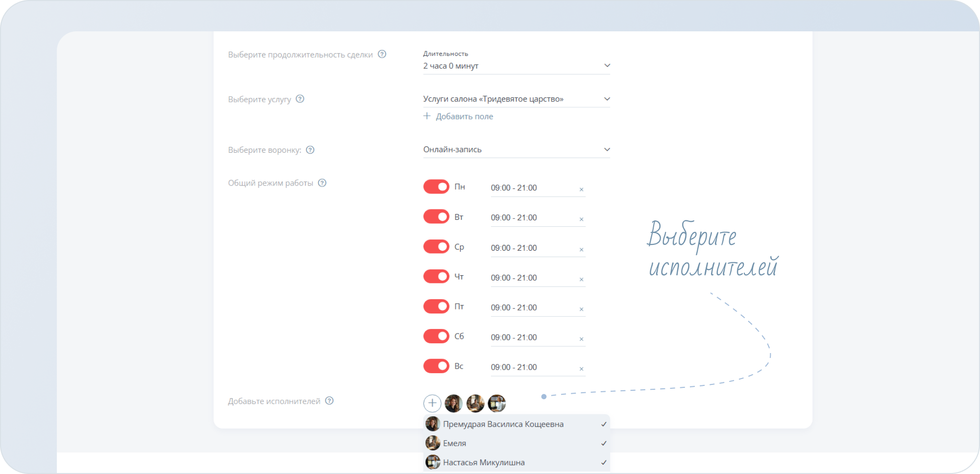Screen dimensions: 980x474
Task: Click the first selected performer avatar
Action: click(x=454, y=403)
